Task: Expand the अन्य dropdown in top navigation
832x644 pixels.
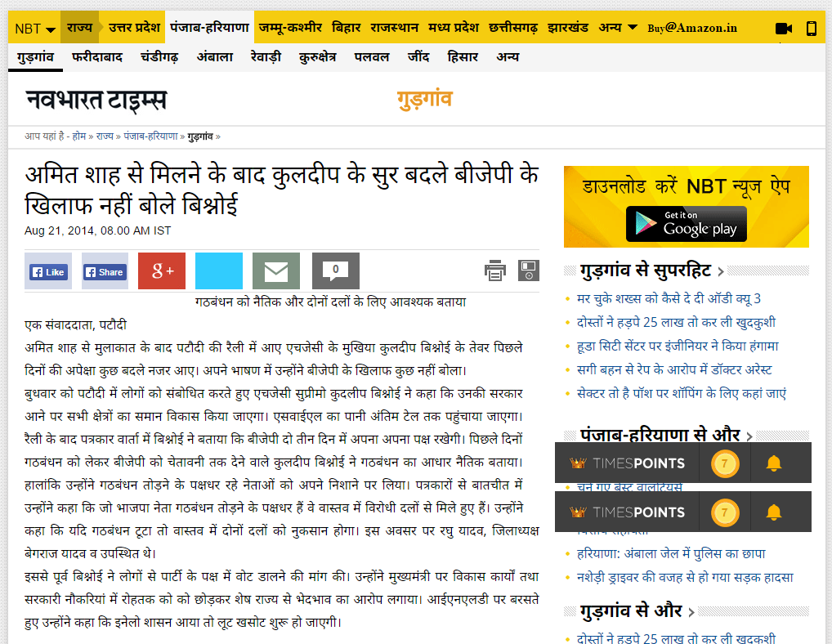Action: 618,28
